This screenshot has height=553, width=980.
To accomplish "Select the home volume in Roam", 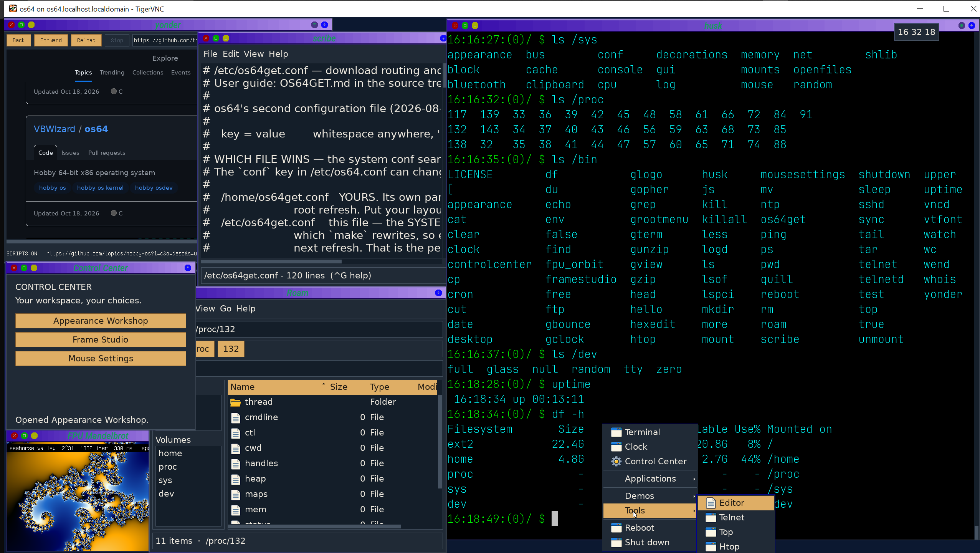I will tap(188, 453).
